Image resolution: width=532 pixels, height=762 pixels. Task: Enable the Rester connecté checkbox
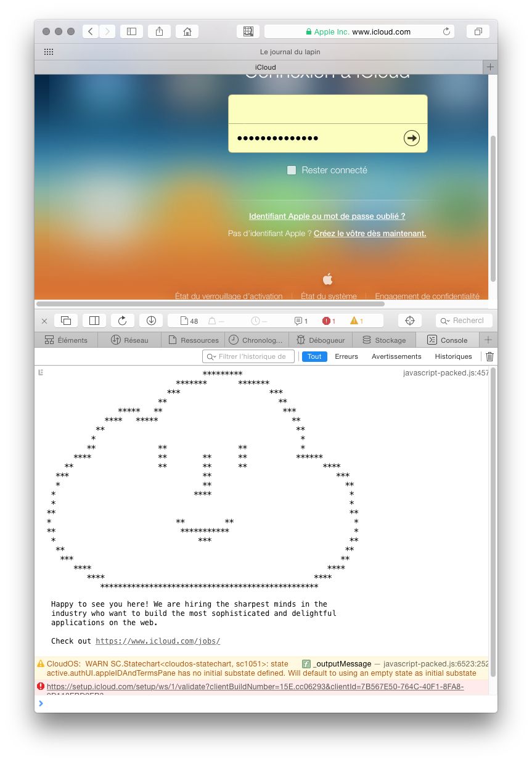tap(292, 170)
